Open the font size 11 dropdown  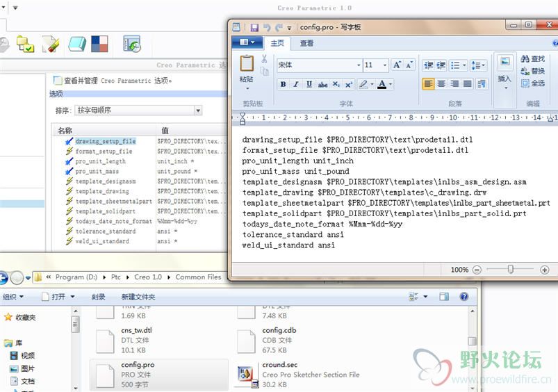[x=385, y=65]
